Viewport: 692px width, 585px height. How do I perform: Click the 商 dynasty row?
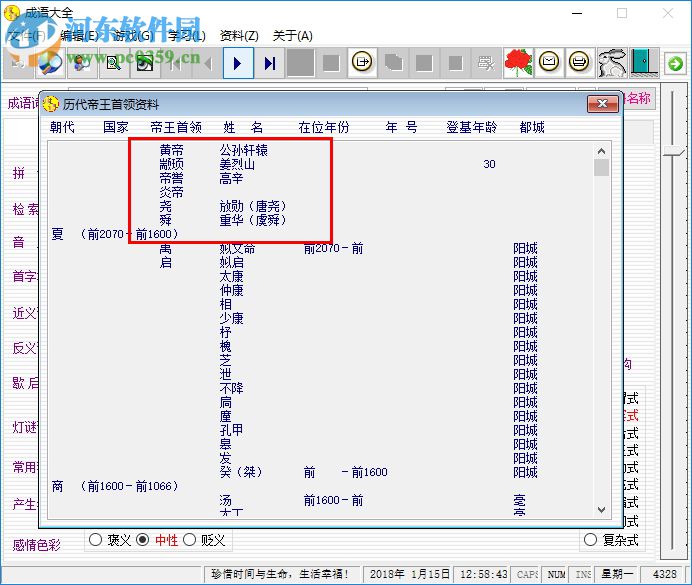(115, 486)
